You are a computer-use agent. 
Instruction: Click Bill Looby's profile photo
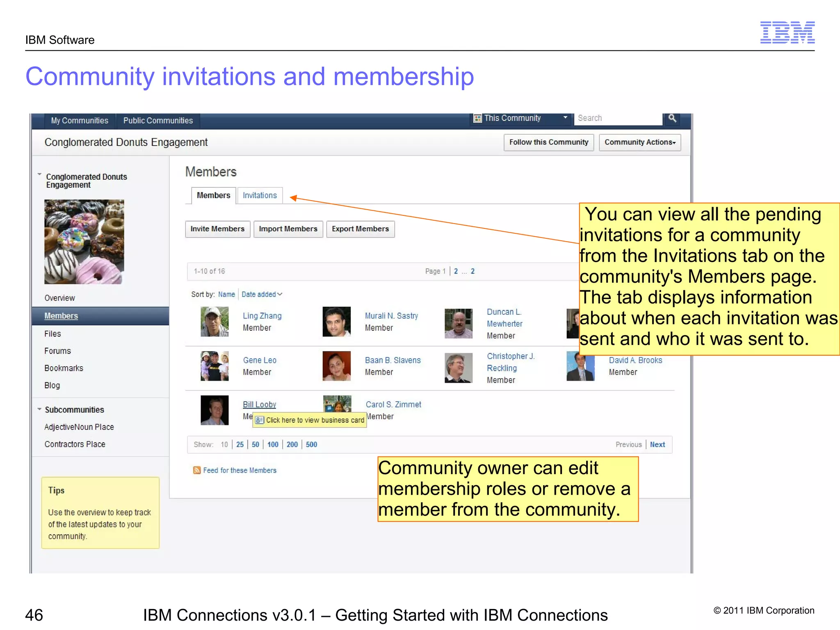(215, 410)
